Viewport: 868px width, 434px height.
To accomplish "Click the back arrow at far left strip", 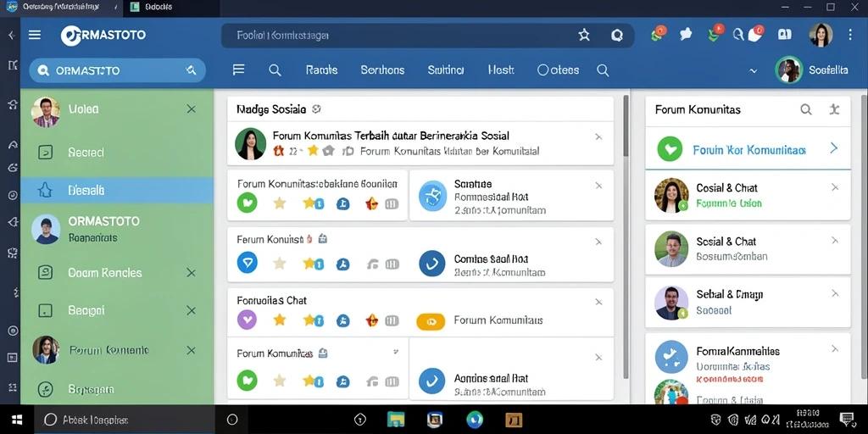I will [10, 35].
